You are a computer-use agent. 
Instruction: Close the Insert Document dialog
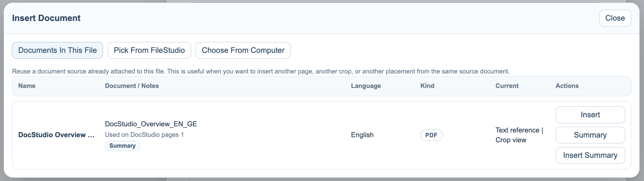click(x=615, y=18)
